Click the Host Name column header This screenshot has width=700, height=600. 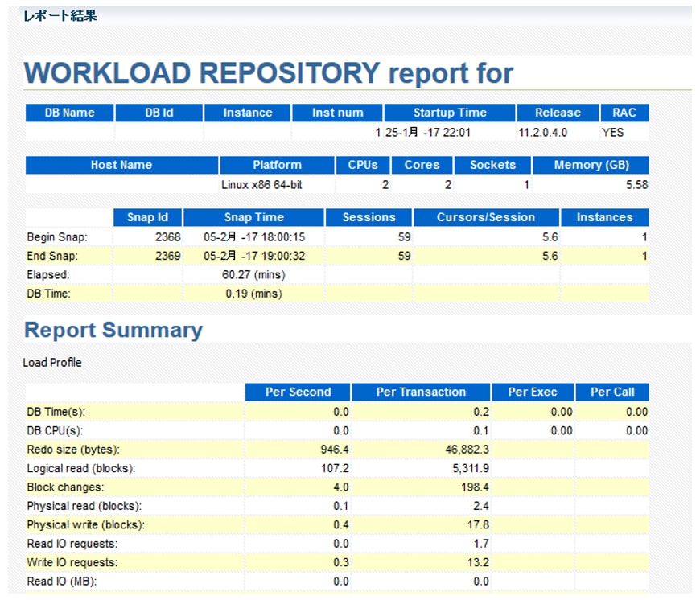121,165
